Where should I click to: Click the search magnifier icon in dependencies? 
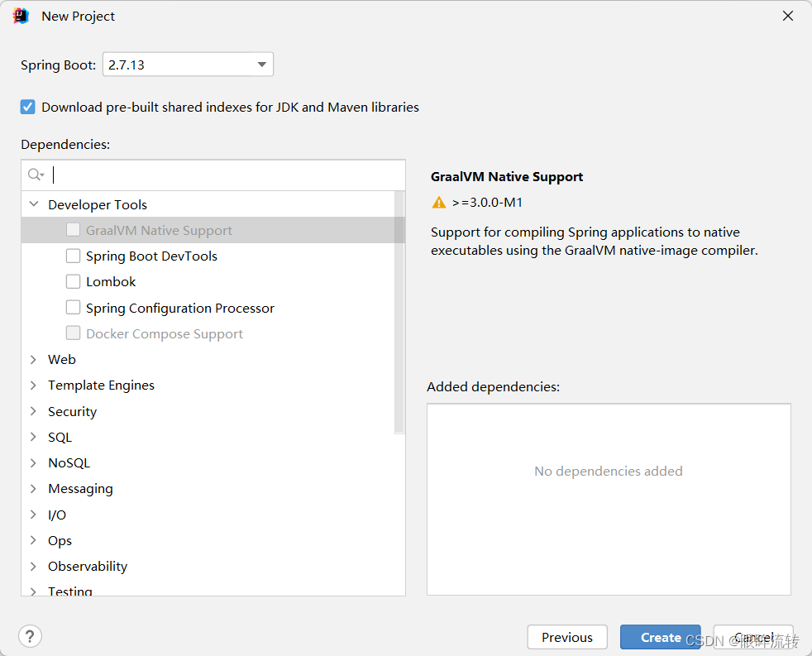point(36,175)
